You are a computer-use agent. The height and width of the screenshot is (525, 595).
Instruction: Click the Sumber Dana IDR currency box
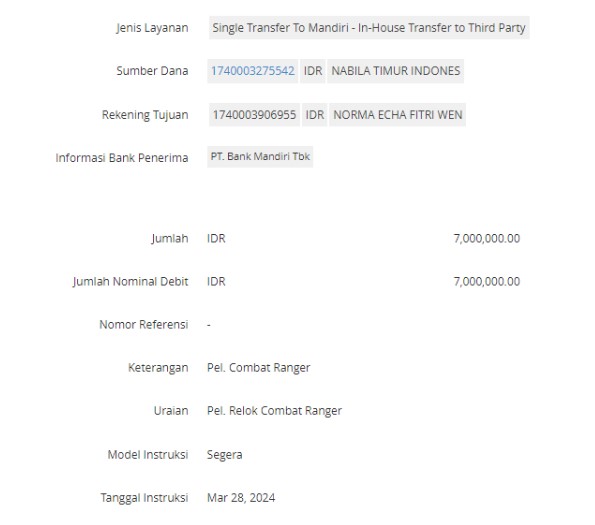point(313,71)
